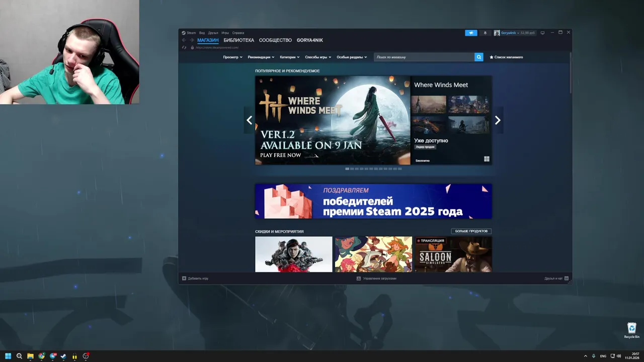Open Список желаемого wishlist link

[506, 57]
